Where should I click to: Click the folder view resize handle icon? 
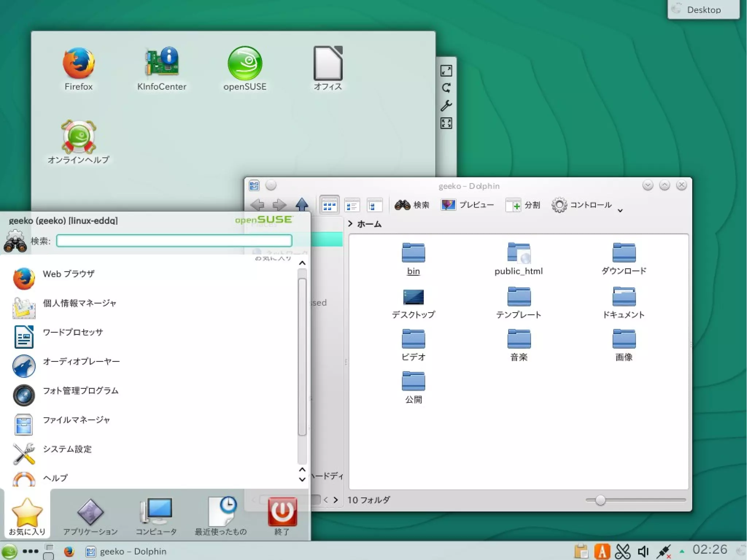coord(446,71)
